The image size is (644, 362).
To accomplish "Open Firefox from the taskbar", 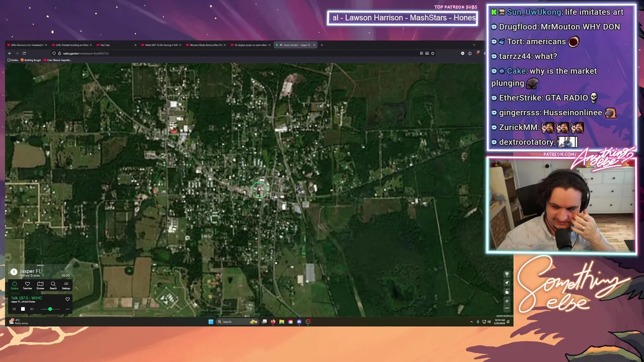I will point(273,322).
